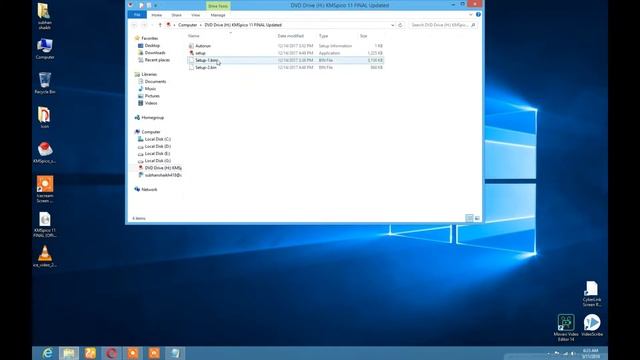Click the File Explorer taskbar button
Screen dimensions: 640x360
69,353
